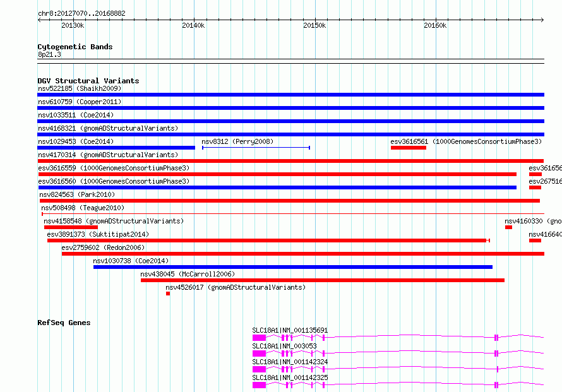
Task: Click the 20130k ruler tick label
Action: [73, 25]
